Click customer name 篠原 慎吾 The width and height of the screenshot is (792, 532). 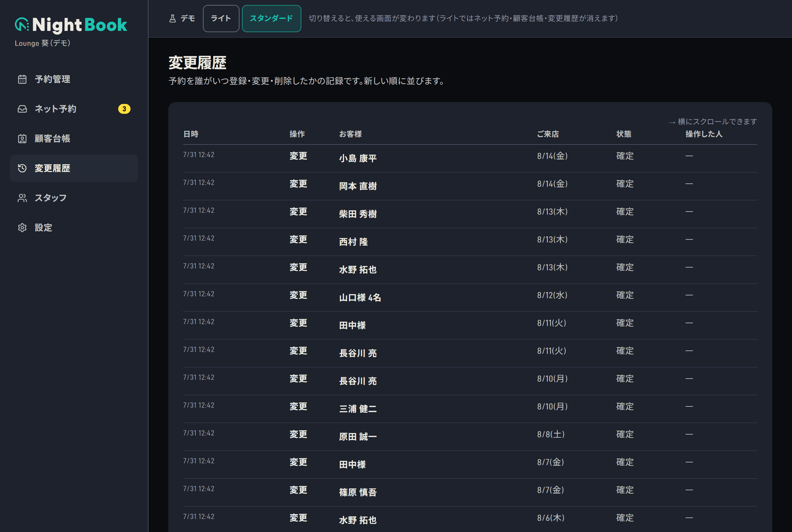[358, 492]
